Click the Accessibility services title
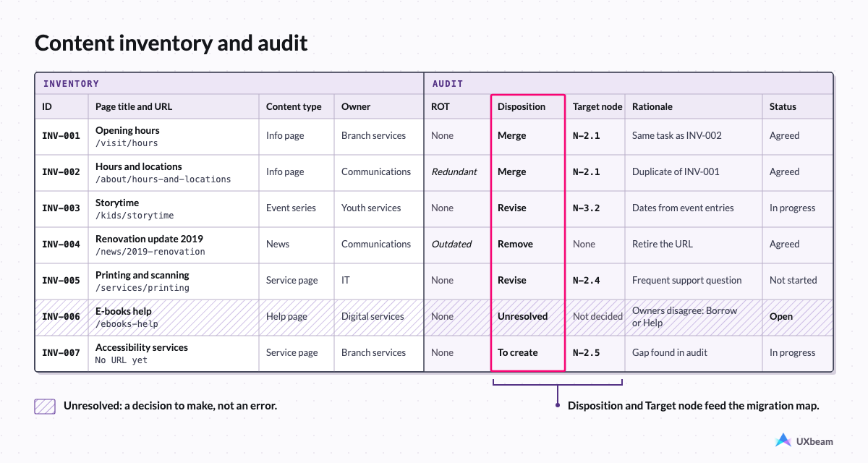 142,347
